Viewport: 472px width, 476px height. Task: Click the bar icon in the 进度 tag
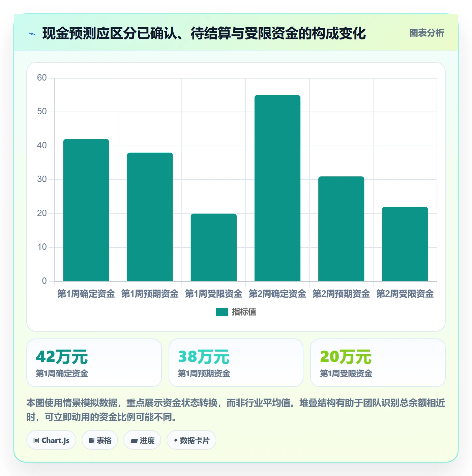134,441
